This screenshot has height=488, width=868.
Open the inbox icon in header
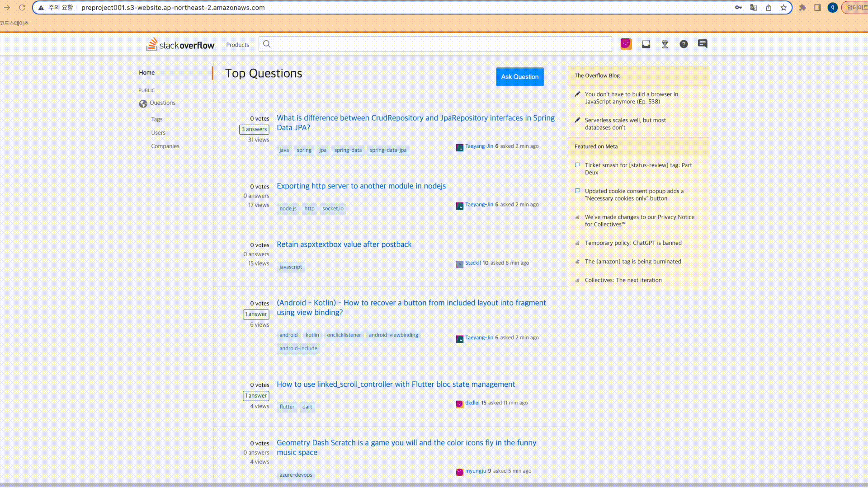[646, 44]
